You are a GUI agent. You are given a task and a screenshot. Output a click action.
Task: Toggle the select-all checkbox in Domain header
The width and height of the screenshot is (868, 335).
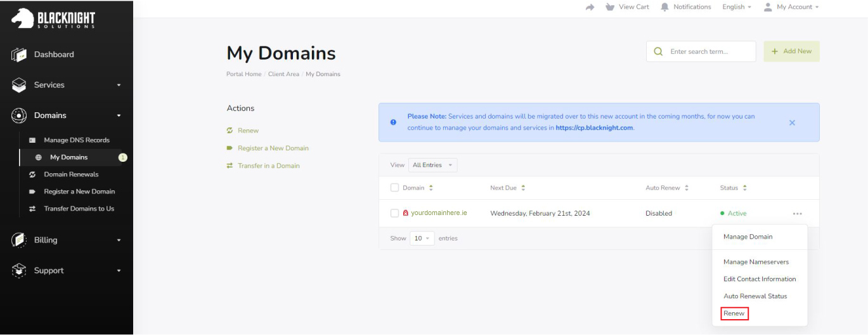pos(394,188)
